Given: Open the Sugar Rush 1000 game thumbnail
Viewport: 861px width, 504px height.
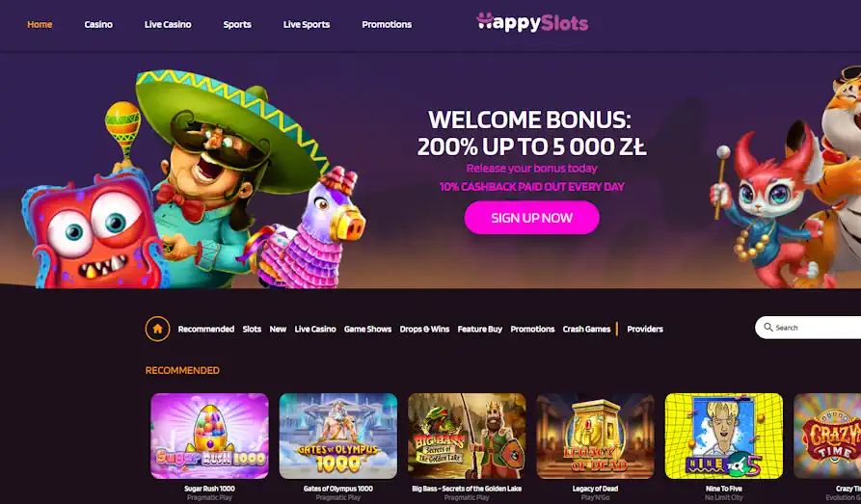Looking at the screenshot, I should click(x=210, y=436).
